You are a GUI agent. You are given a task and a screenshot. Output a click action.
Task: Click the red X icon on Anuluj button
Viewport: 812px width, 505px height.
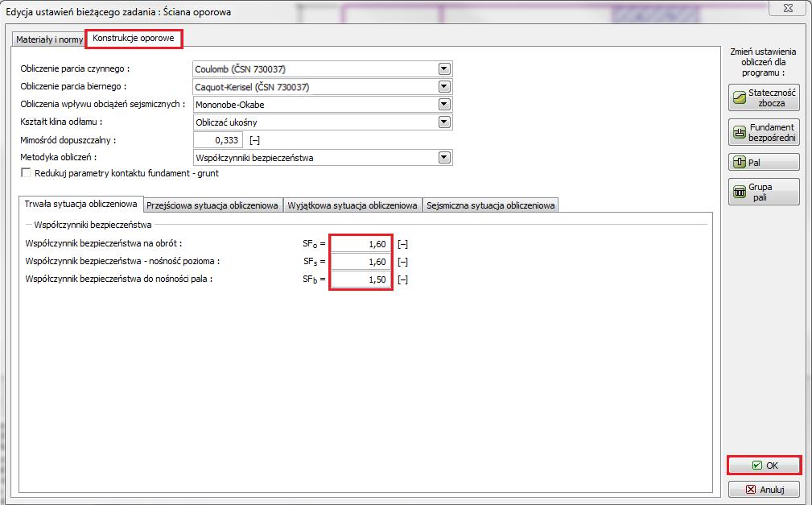click(751, 490)
